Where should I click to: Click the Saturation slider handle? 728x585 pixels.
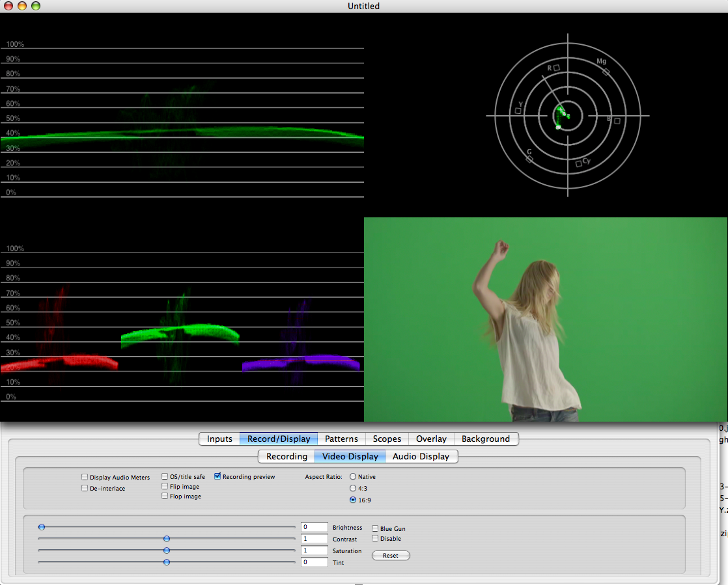(167, 551)
